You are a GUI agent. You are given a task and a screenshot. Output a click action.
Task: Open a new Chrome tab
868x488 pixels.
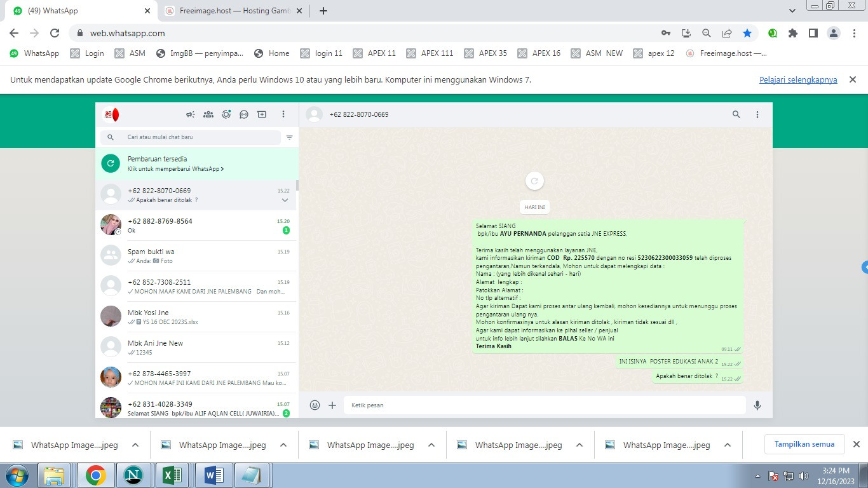click(323, 11)
